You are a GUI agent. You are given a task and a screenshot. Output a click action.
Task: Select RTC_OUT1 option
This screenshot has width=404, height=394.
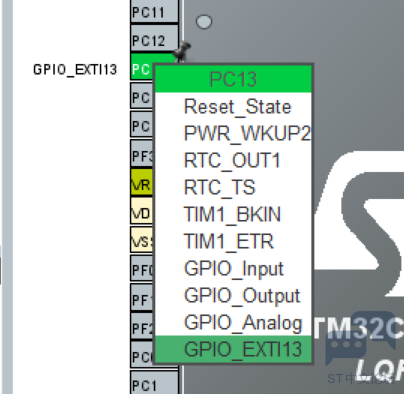[233, 160]
